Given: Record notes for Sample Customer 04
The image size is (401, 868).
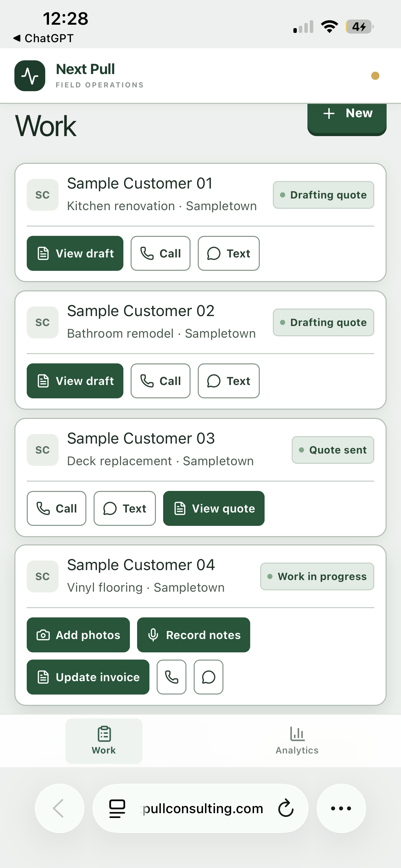Looking at the screenshot, I should tap(194, 635).
